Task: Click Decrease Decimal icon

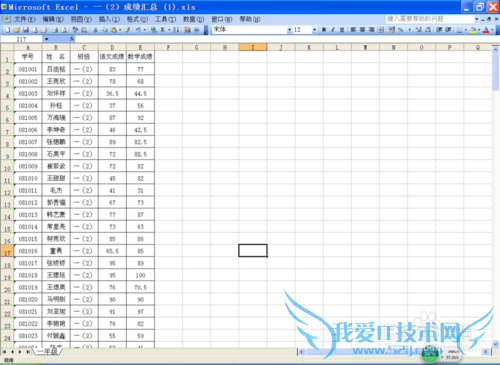Action: (428, 30)
